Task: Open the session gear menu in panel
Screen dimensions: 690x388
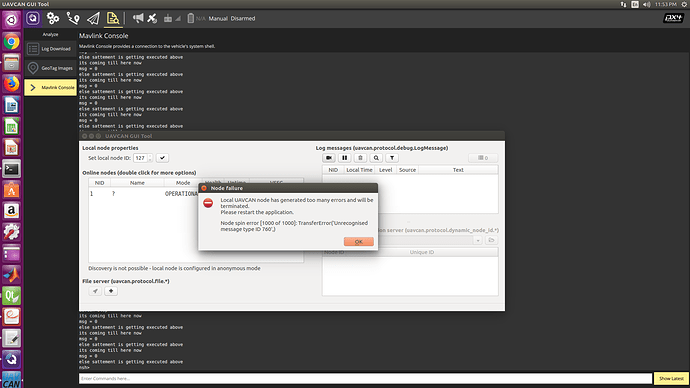Action: pos(684,4)
